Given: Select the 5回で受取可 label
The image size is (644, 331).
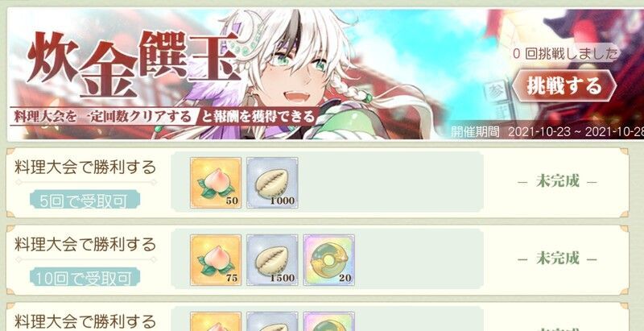Looking at the screenshot, I should tap(85, 200).
